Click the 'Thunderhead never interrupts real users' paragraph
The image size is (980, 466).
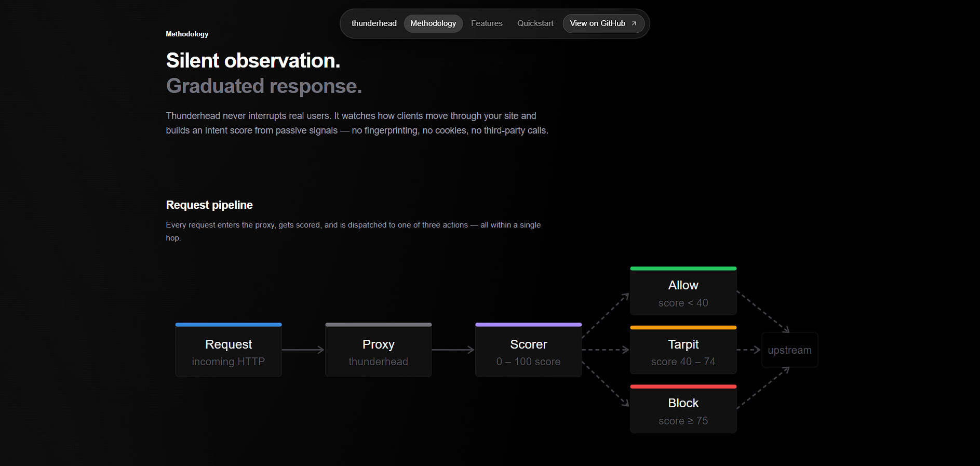pos(357,123)
